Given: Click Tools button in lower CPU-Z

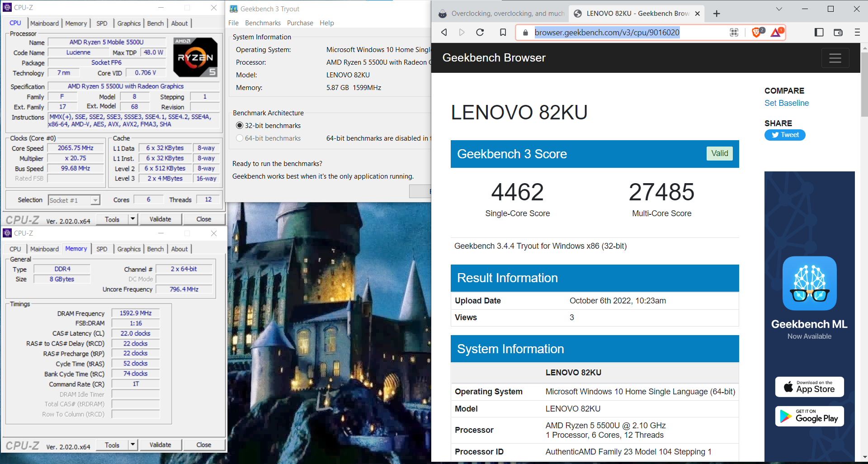Looking at the screenshot, I should 112,445.
